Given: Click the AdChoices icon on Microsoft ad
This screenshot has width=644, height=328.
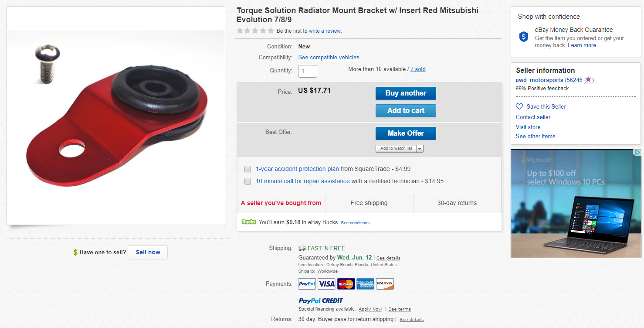Looking at the screenshot, I should tap(637, 153).
